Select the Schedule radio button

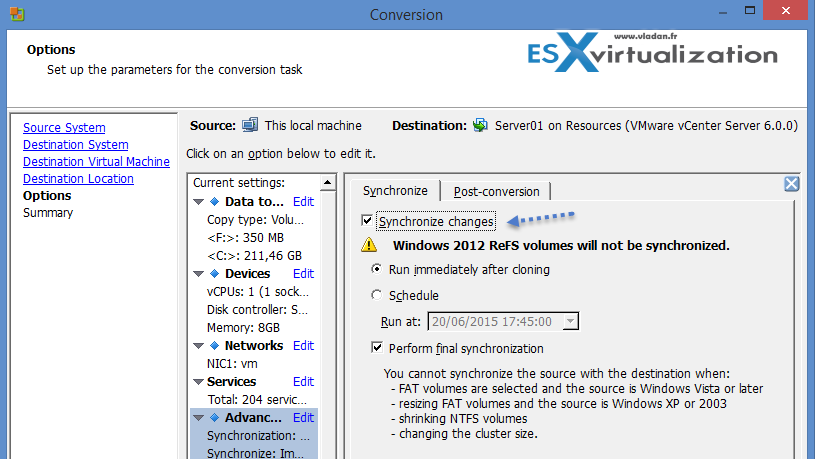[376, 295]
